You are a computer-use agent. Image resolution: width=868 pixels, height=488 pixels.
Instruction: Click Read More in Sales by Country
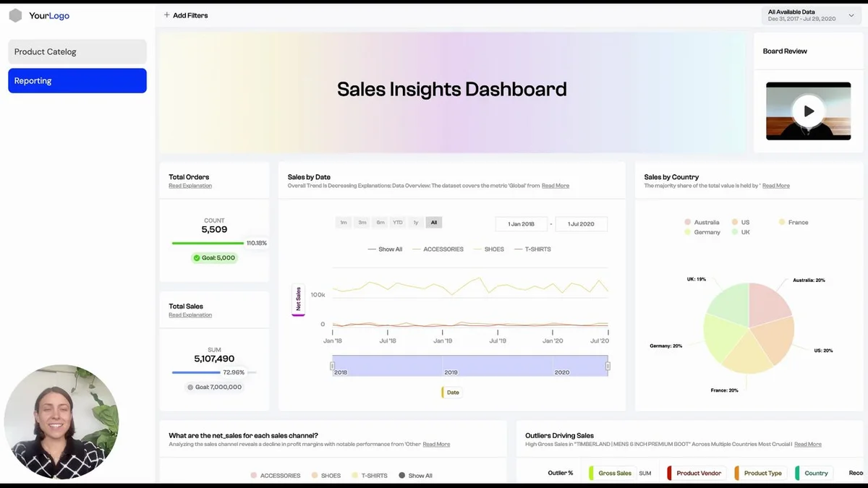(775, 184)
